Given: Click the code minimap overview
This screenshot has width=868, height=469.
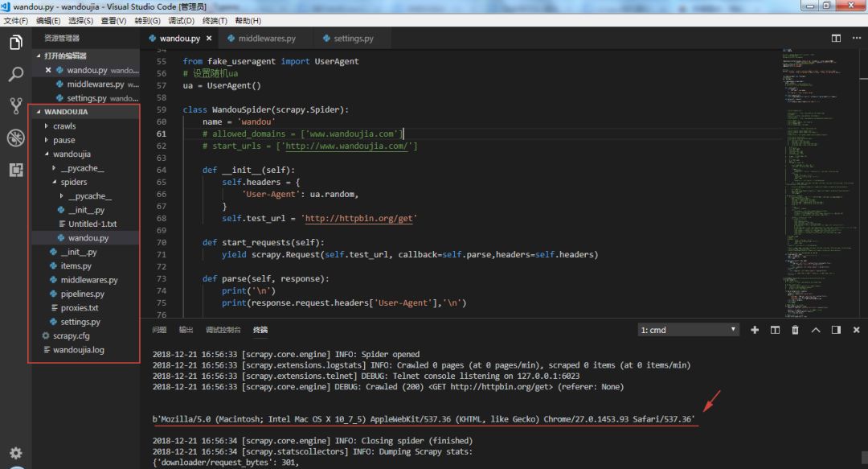Looking at the screenshot, I should click(x=821, y=182).
